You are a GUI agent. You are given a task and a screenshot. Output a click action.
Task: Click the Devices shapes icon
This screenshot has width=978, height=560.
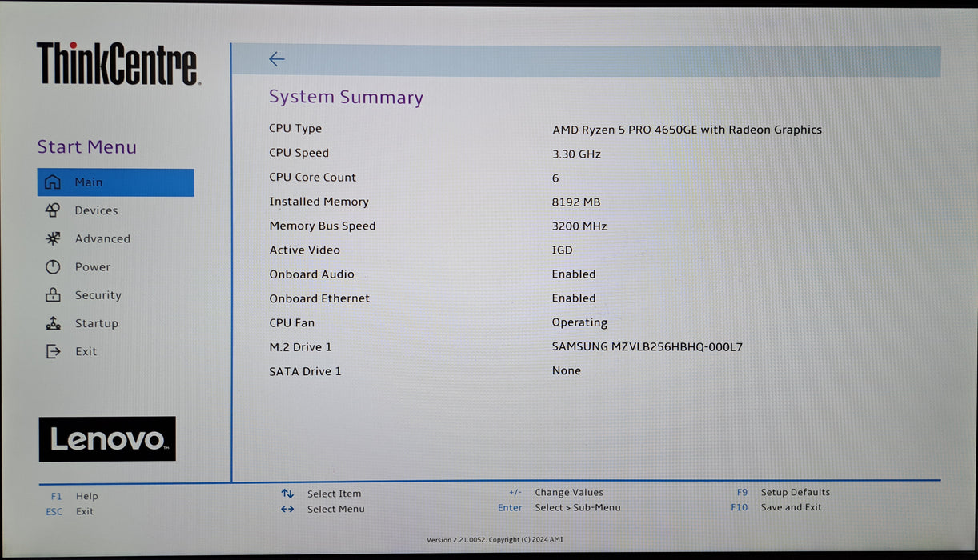click(x=53, y=210)
